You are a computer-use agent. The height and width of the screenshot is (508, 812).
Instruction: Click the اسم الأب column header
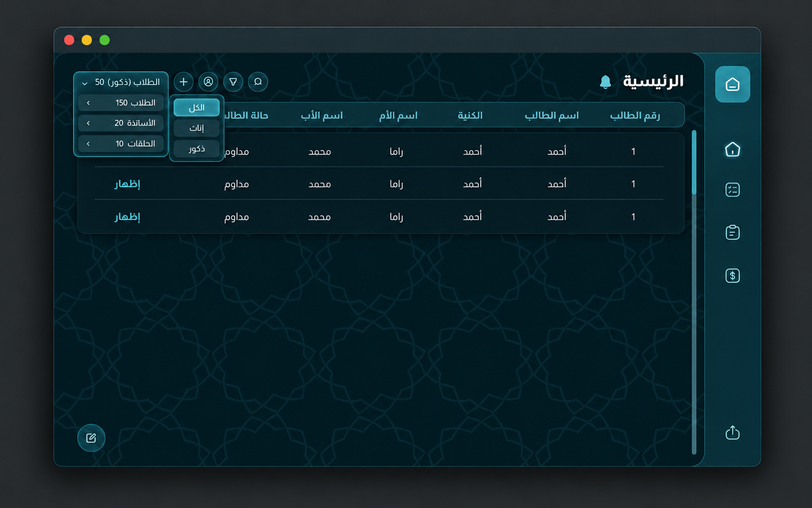click(x=322, y=116)
